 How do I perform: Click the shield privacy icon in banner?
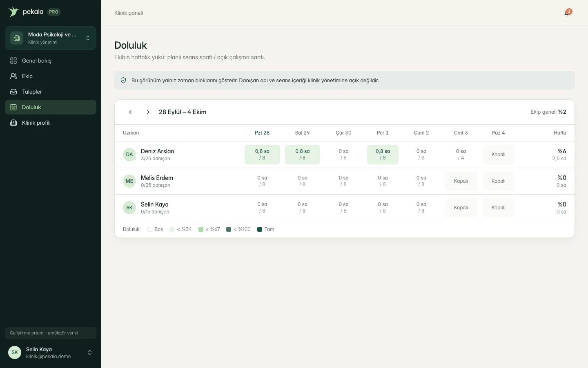click(123, 81)
